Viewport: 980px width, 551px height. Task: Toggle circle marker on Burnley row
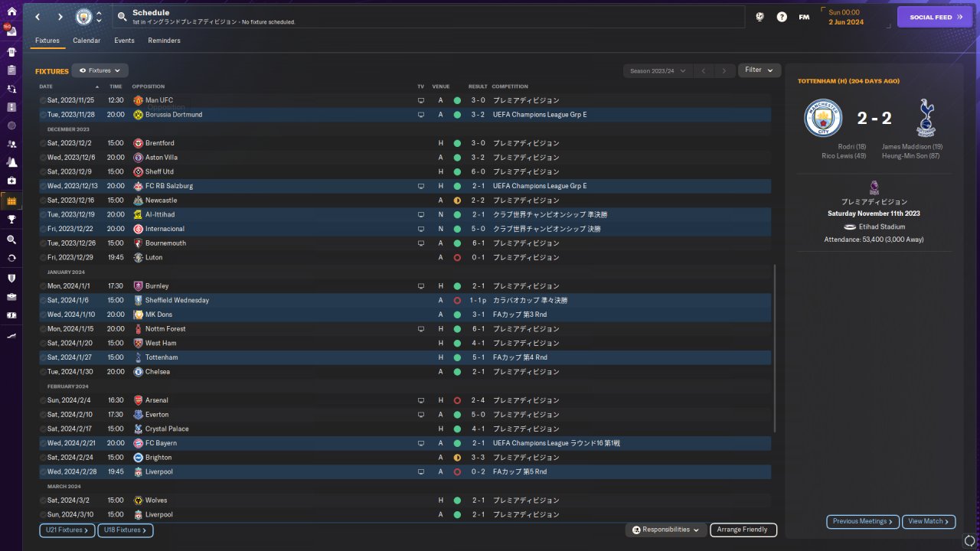click(x=43, y=286)
